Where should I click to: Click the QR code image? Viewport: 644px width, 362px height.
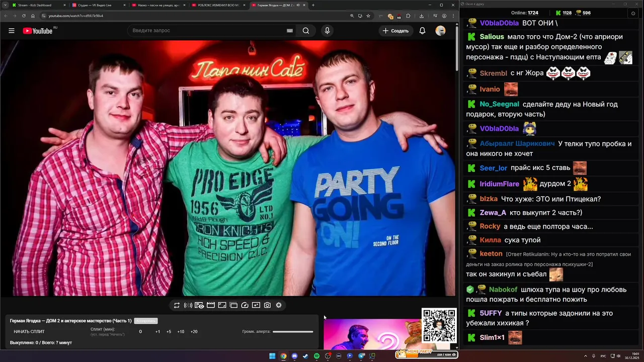coord(439,325)
